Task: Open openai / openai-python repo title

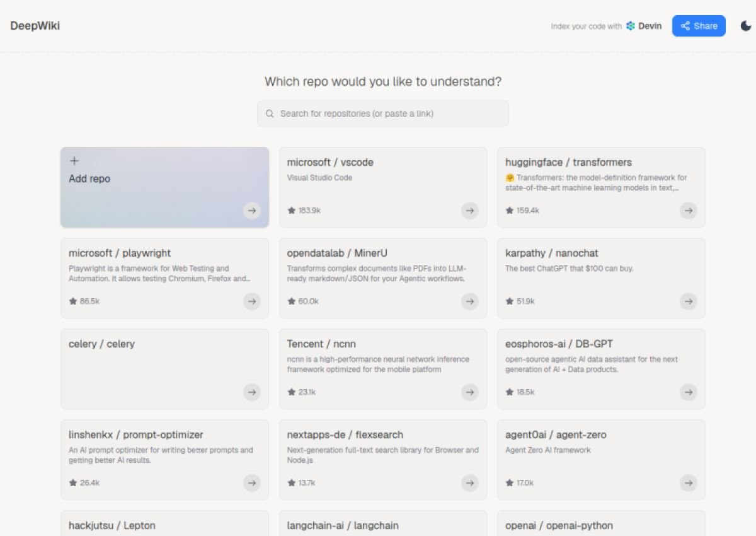Action: 559,525
